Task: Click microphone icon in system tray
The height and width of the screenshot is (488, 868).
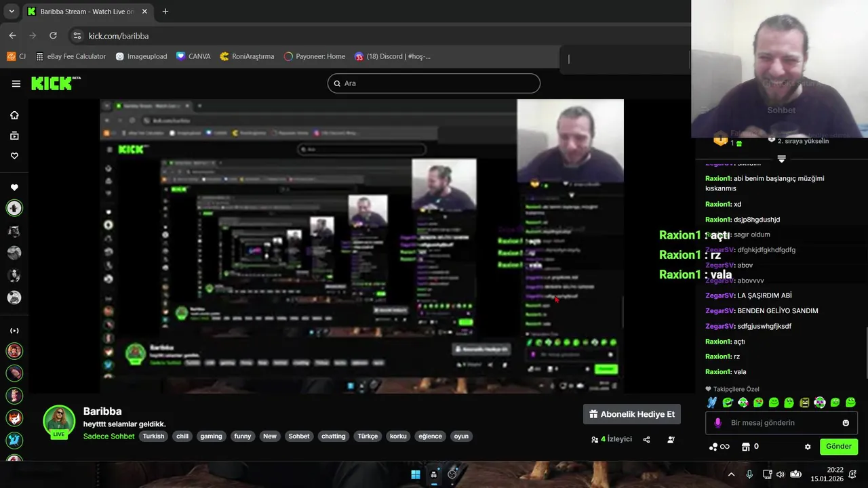Action: 749,474
